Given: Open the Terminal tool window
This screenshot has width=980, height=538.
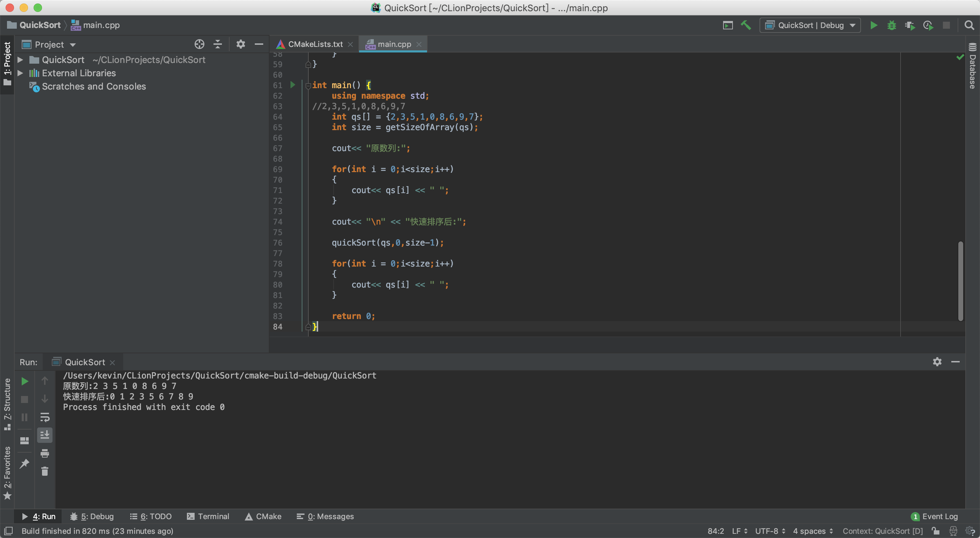Looking at the screenshot, I should (x=208, y=516).
